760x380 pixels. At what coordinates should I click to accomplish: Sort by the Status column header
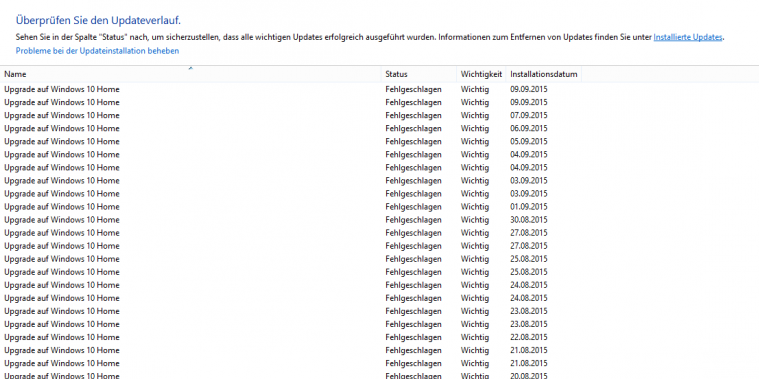point(419,74)
